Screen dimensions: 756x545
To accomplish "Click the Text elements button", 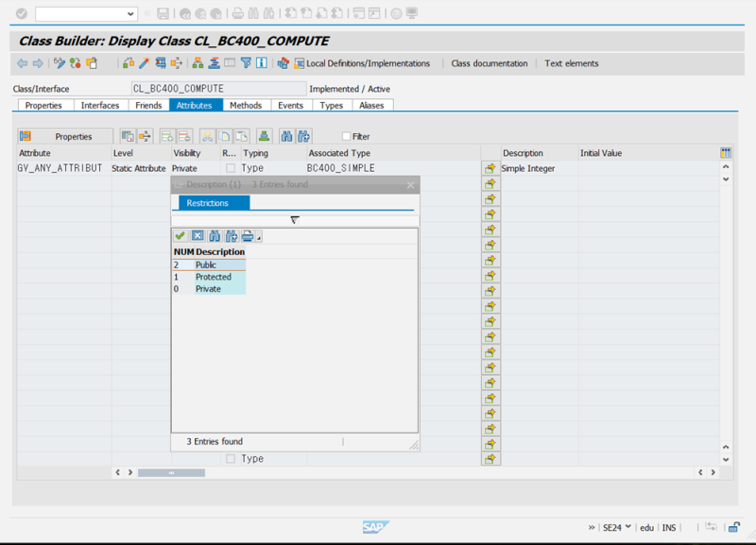I will pyautogui.click(x=572, y=63).
